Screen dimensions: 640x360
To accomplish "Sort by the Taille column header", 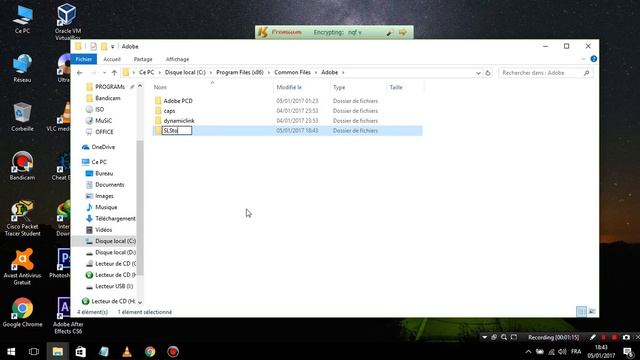I will 405,87.
